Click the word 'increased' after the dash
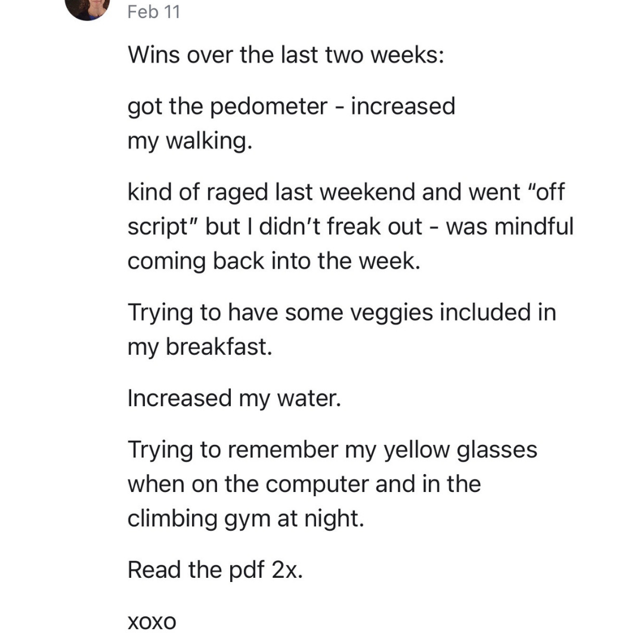 click(x=402, y=107)
